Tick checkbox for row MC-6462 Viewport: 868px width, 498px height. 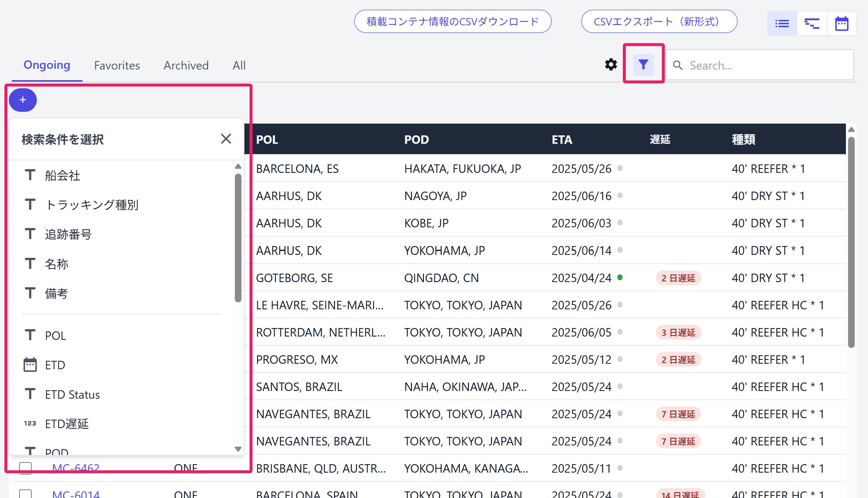(25, 468)
